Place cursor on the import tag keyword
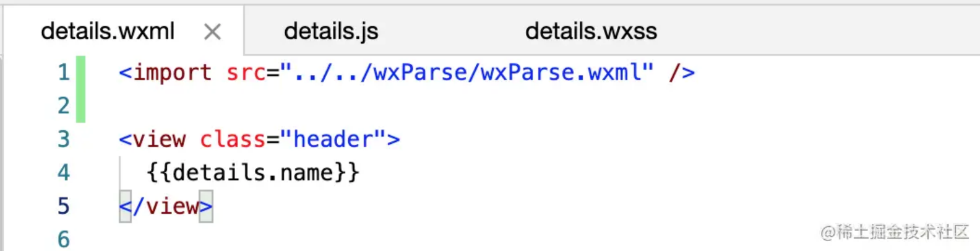Viewport: 980px width, 251px height. click(172, 73)
